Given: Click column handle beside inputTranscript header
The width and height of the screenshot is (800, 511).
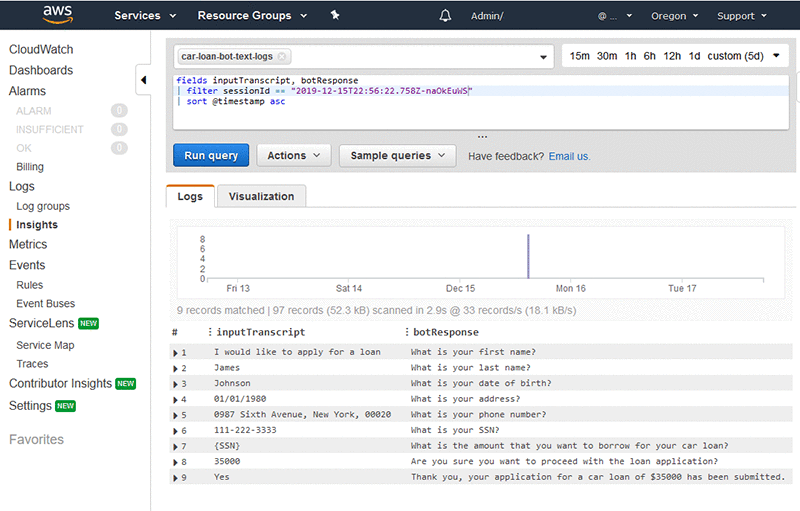Looking at the screenshot, I should pos(209,332).
